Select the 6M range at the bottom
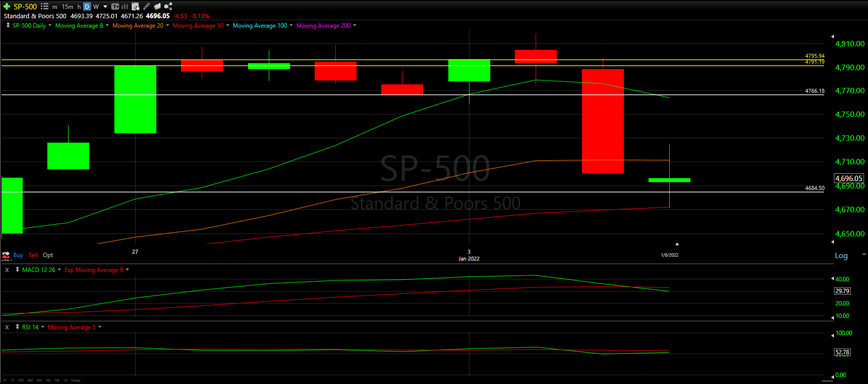The image size is (868, 384). click(x=30, y=381)
